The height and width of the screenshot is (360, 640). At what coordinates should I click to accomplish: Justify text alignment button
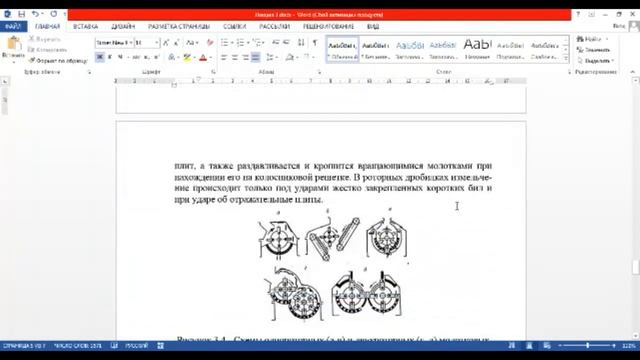pos(256,57)
